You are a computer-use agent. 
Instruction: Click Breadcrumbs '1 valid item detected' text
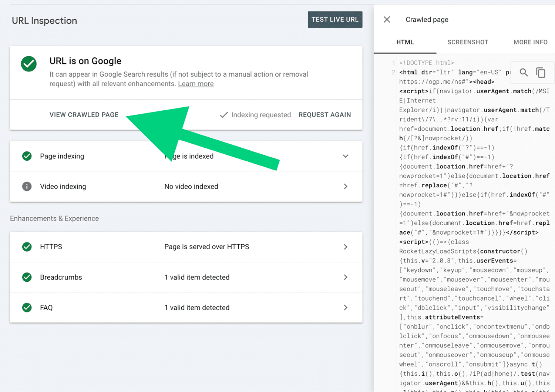click(197, 277)
